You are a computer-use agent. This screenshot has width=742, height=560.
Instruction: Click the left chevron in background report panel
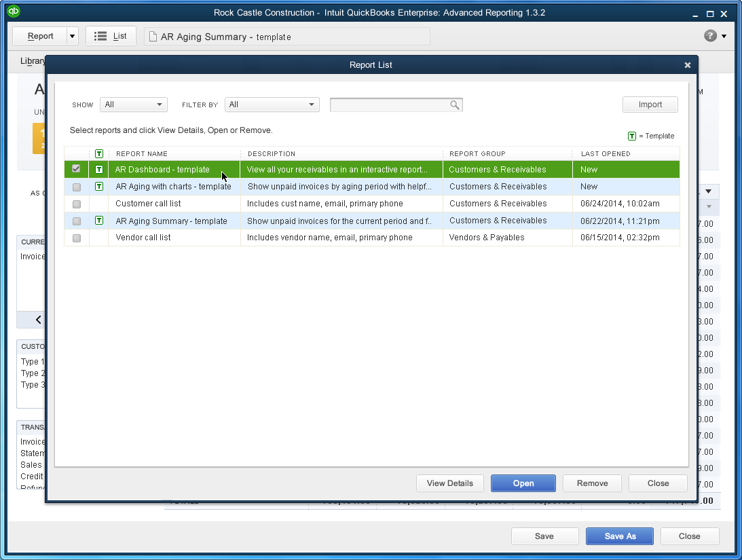[38, 320]
